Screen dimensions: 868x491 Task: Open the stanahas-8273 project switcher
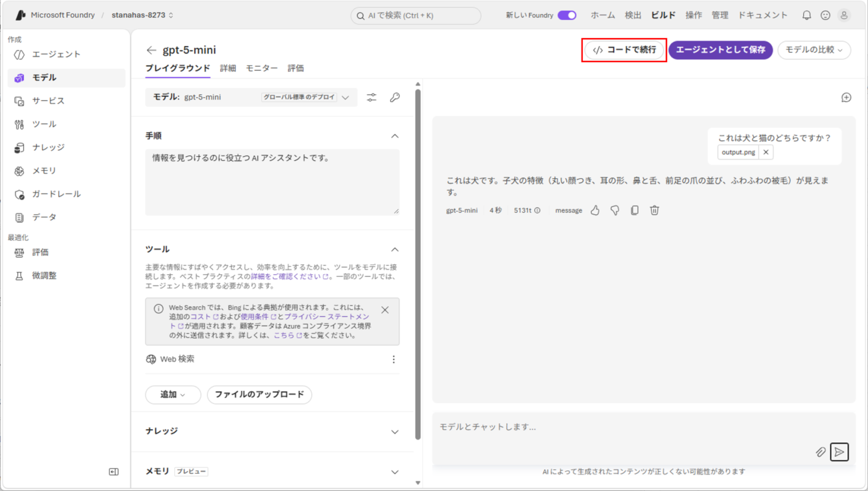tap(143, 15)
